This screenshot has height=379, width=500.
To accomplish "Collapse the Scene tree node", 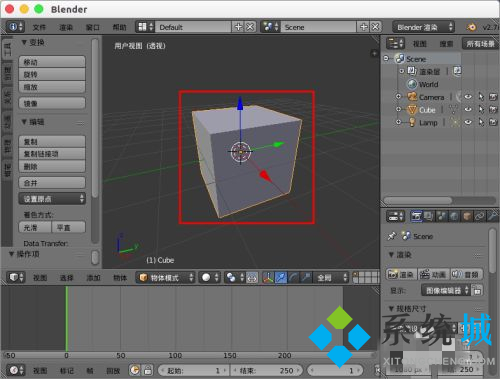I will [386, 59].
